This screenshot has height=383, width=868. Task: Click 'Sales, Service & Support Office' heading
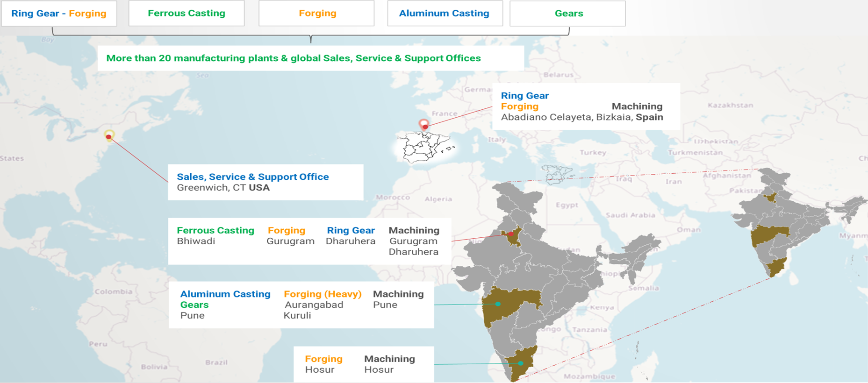[253, 177]
